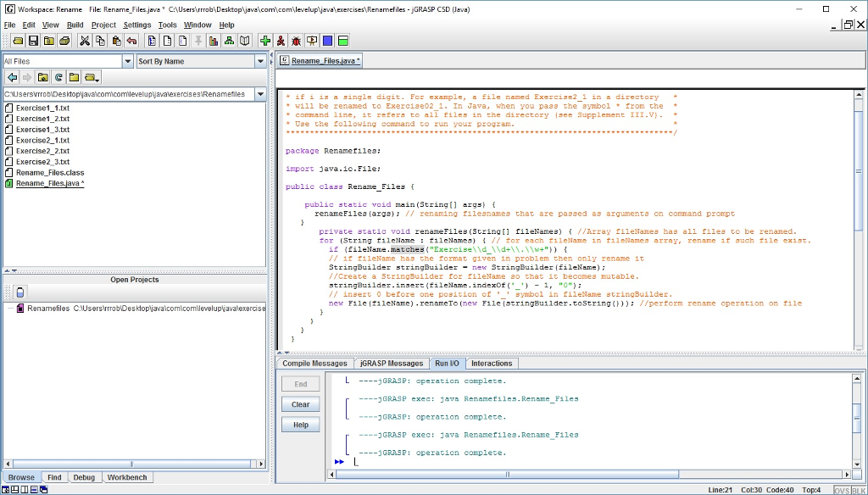Go back with the browser left arrow icon
The image size is (868, 495).
coord(12,77)
